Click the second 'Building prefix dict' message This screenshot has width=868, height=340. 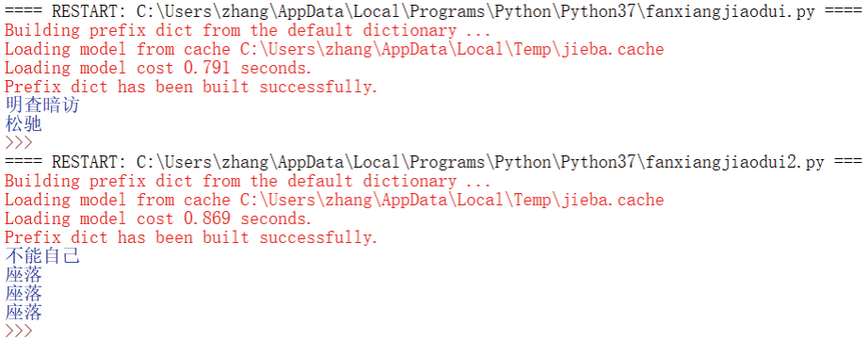tap(248, 181)
